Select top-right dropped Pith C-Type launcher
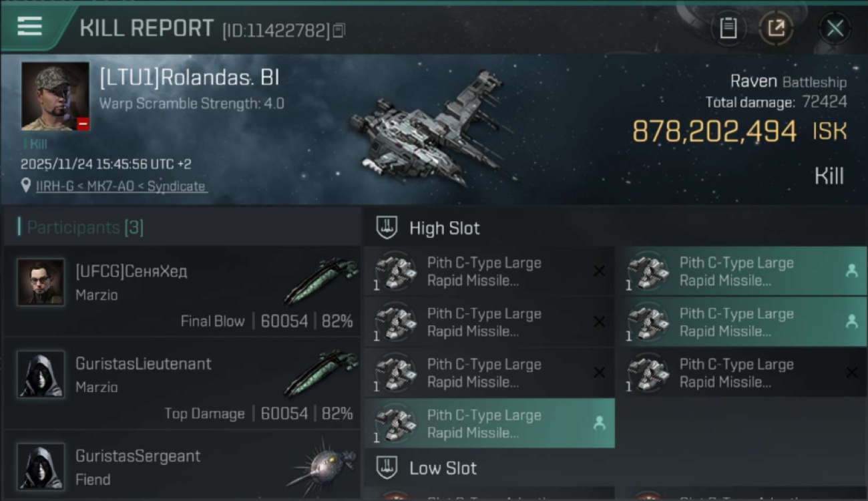Viewport: 868px width, 501px height. click(741, 272)
